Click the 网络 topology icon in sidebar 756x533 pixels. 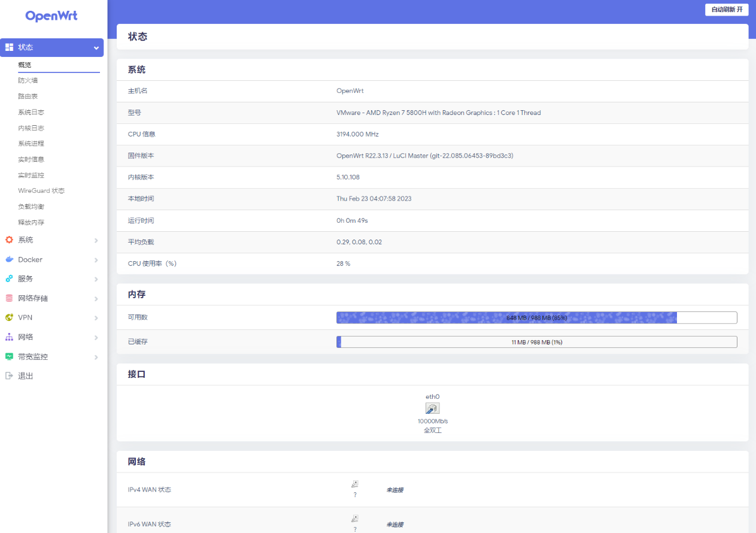pyautogui.click(x=9, y=337)
